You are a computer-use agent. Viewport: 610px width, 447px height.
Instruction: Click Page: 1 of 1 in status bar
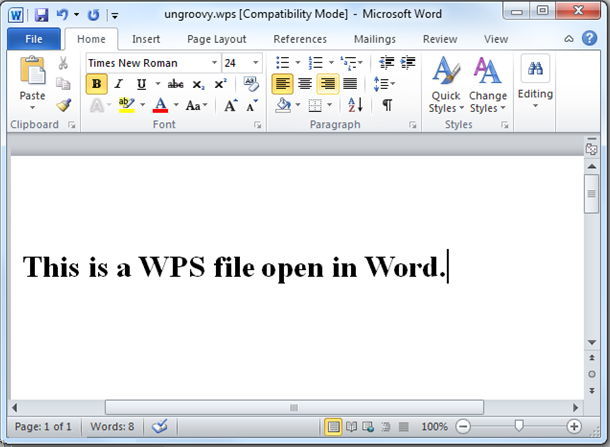(43, 427)
